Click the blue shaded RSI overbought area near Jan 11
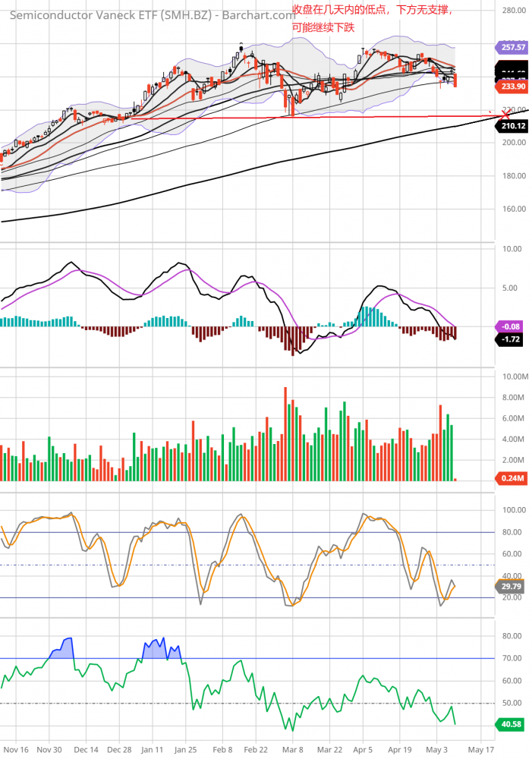 155,649
